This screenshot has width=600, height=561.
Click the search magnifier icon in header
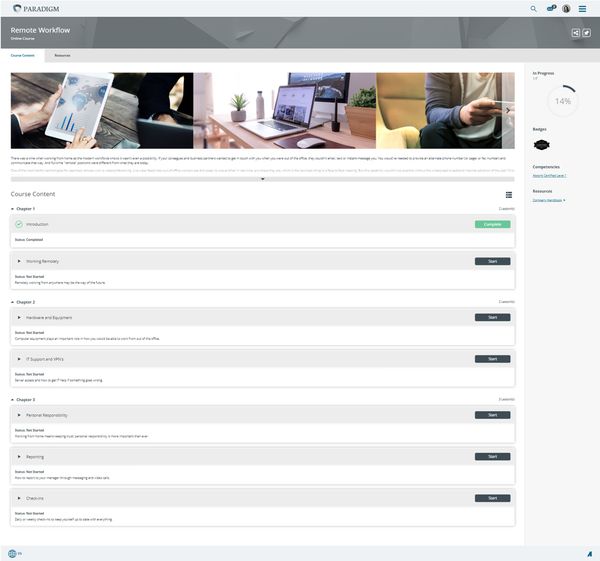pyautogui.click(x=533, y=8)
